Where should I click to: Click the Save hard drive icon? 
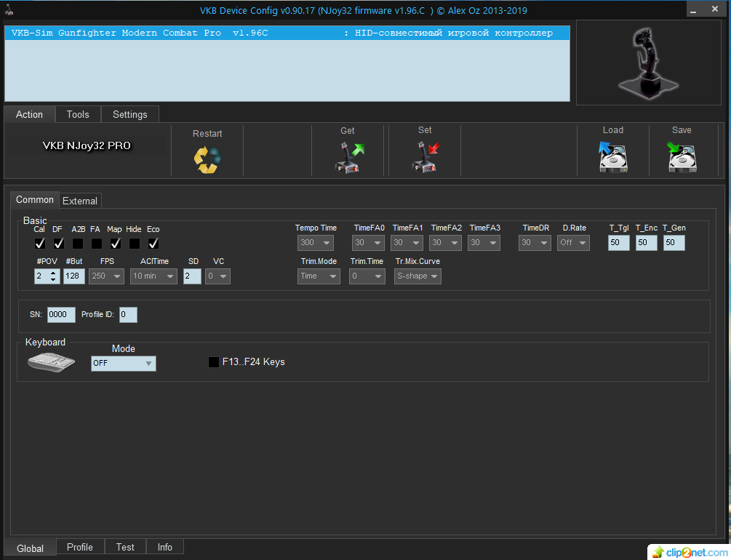click(682, 157)
